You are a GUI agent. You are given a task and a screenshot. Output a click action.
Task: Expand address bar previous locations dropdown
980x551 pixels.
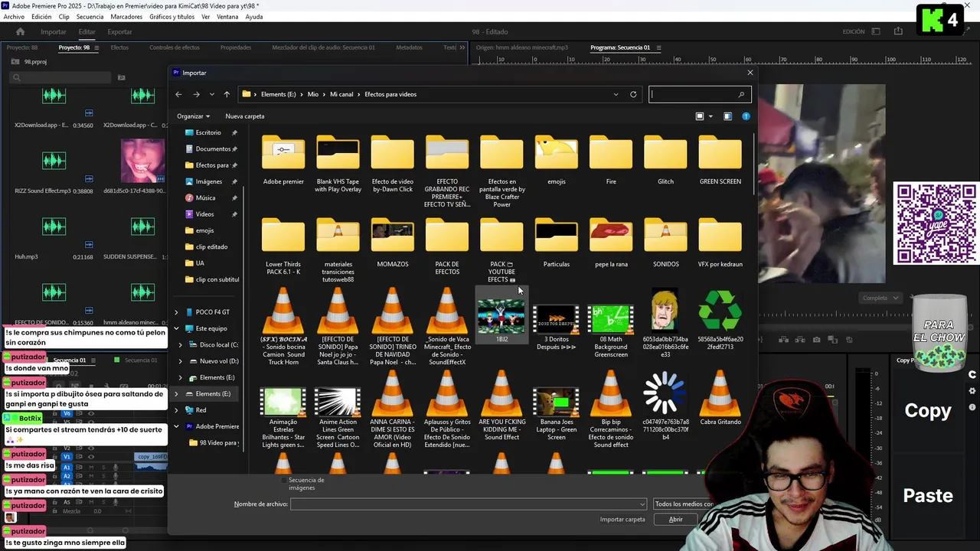tap(616, 94)
